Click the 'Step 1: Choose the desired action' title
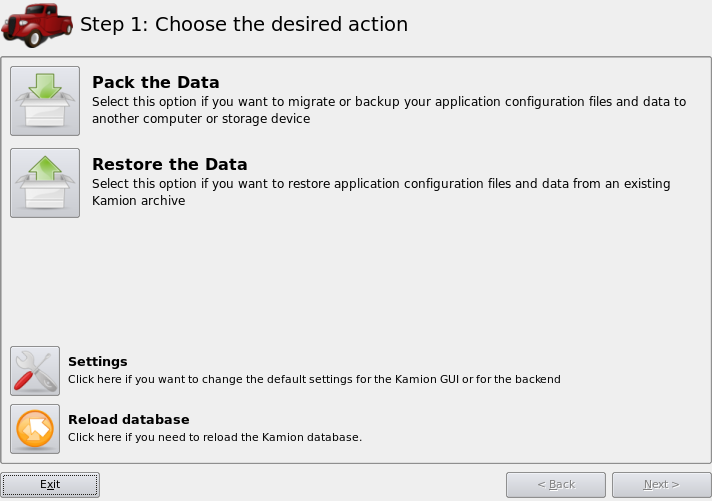This screenshot has height=501, width=712. pos(244,25)
